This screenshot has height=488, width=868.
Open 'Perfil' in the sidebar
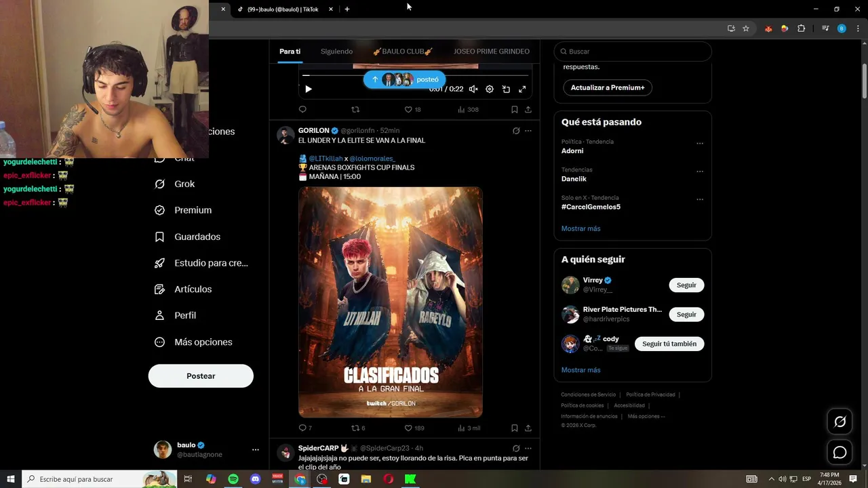click(176, 316)
